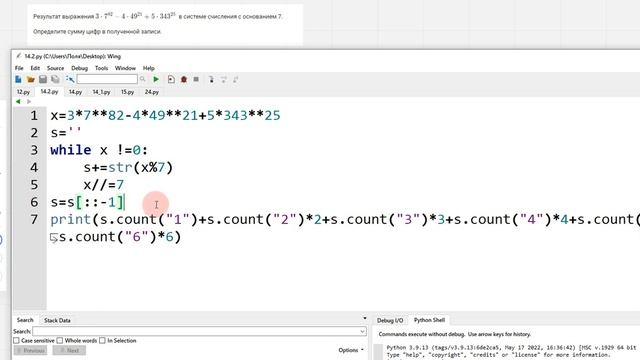Enable the Whole words checkbox
Screen dimensions: 640x360
pos(60,340)
